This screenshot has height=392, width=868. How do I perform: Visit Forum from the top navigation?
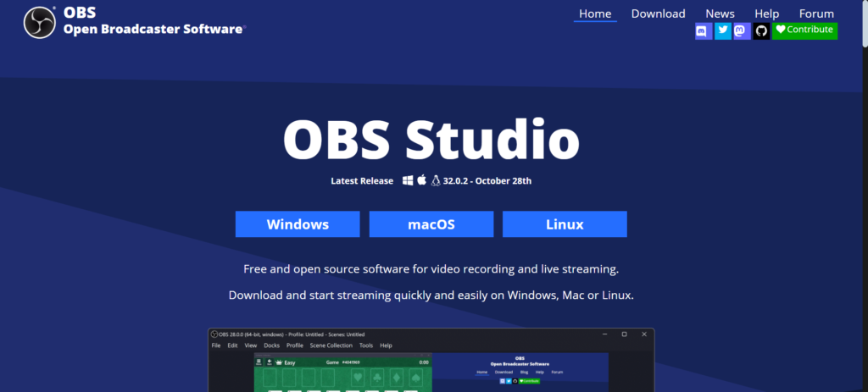click(x=816, y=14)
